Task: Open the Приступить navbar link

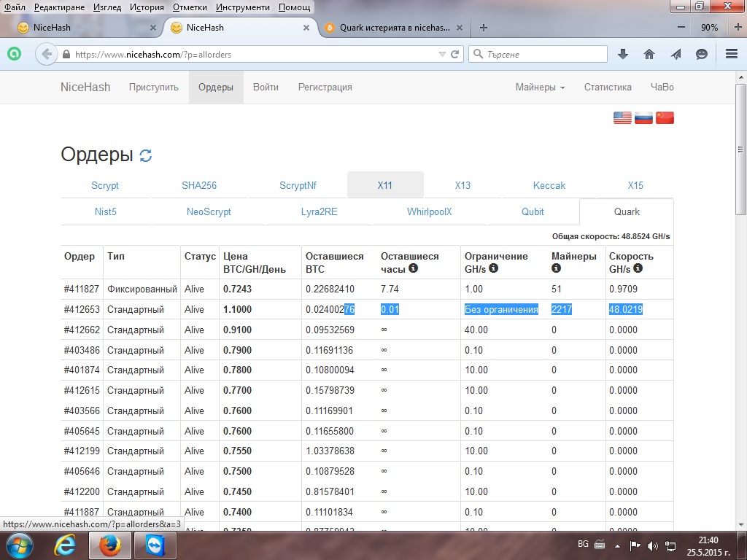Action: [x=153, y=87]
